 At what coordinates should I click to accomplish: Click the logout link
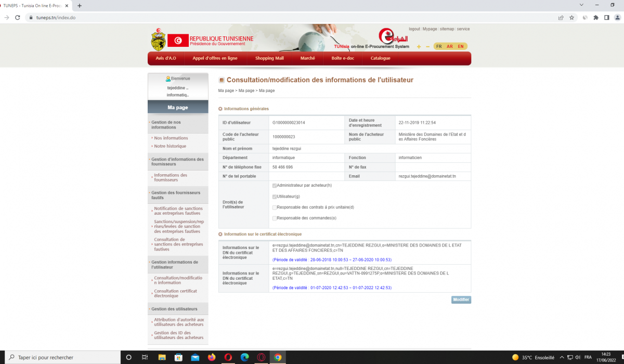click(x=414, y=29)
